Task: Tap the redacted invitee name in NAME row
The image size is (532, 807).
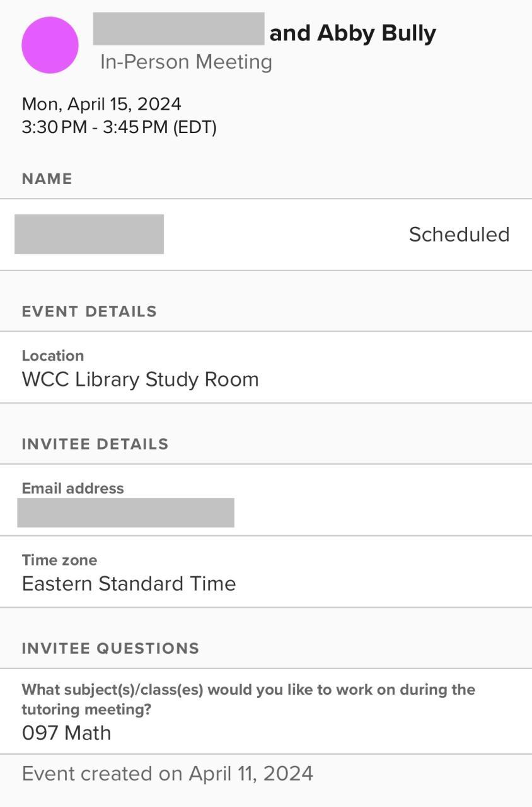Action: coord(89,235)
